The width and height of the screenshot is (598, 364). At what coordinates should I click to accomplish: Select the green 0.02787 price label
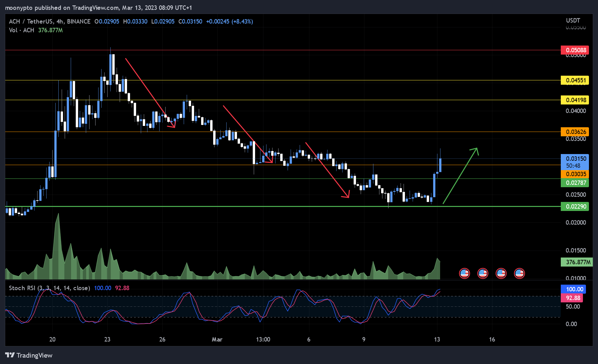(575, 183)
